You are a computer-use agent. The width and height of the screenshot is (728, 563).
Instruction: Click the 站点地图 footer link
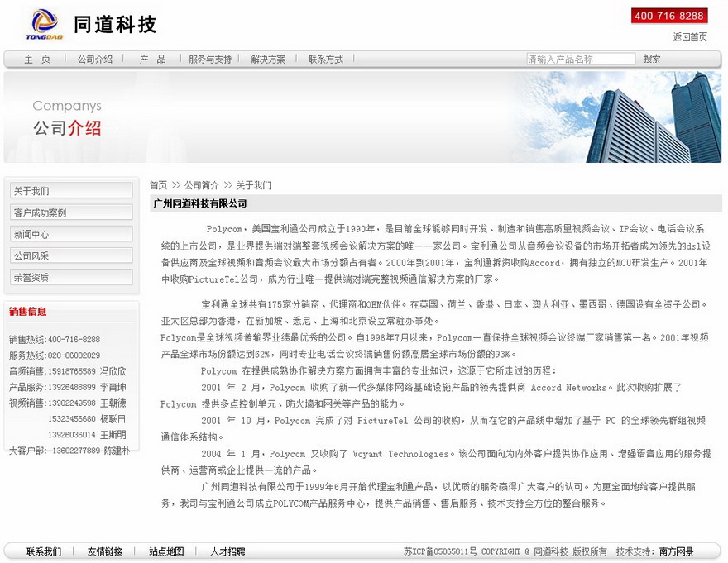(166, 551)
